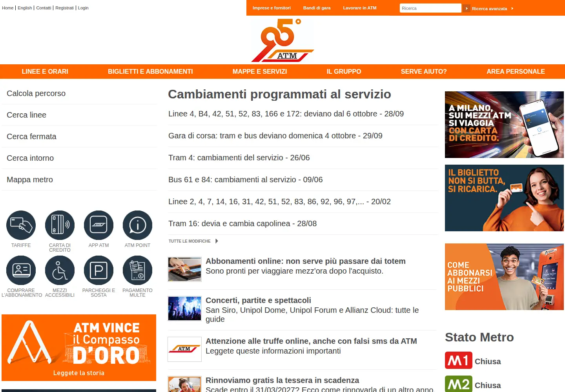Click the M2 metro line badge
The image size is (565, 392).
[458, 384]
